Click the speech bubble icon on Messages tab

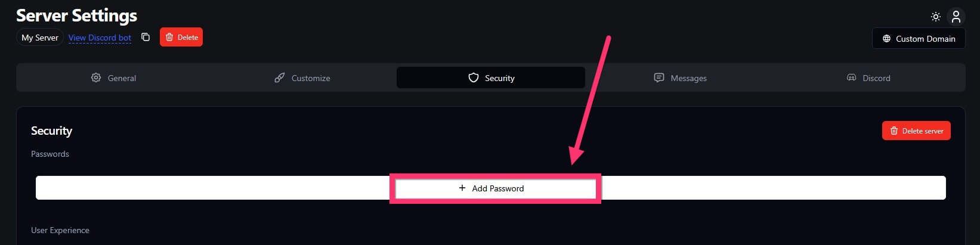(x=659, y=77)
